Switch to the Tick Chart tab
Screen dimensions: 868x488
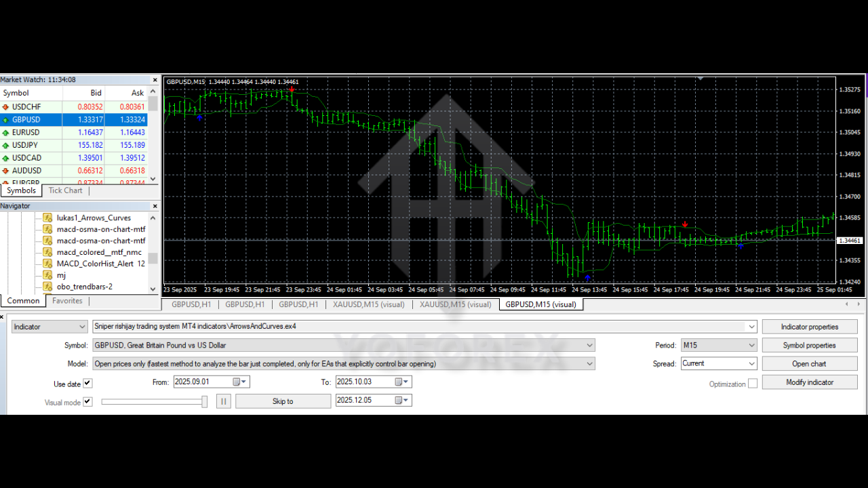[65, 190]
